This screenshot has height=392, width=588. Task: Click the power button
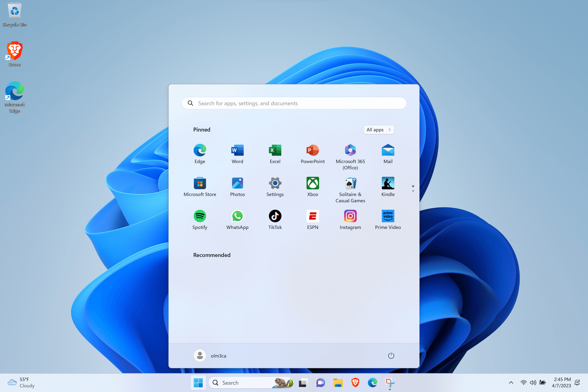[391, 355]
